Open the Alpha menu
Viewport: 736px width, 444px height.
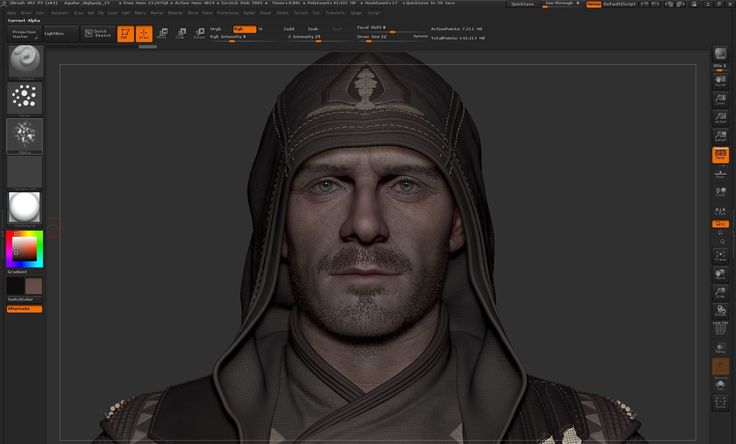point(12,13)
